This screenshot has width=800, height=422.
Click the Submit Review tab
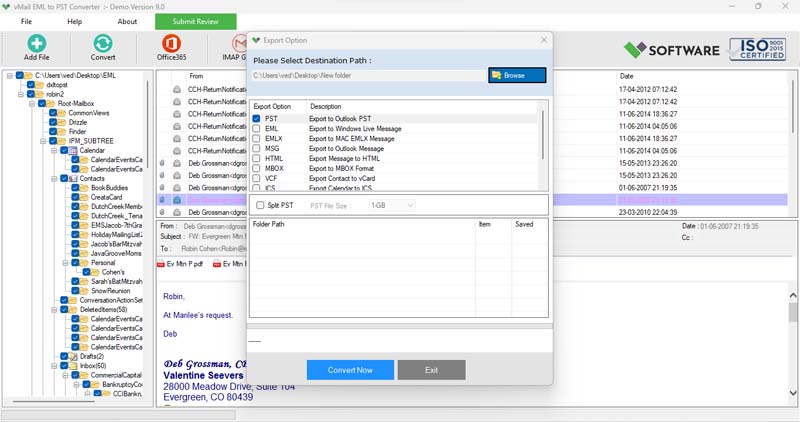coord(195,21)
